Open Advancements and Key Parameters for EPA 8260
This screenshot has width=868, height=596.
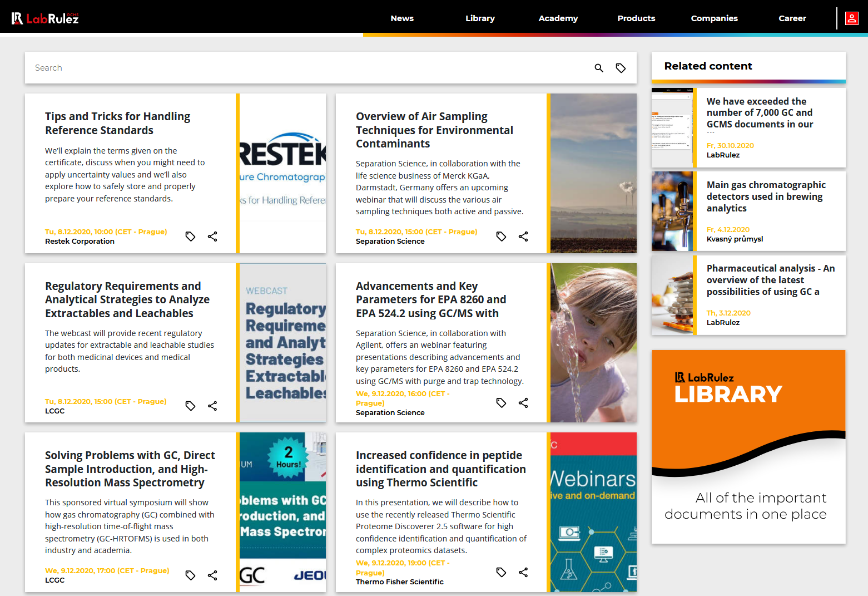tap(431, 299)
